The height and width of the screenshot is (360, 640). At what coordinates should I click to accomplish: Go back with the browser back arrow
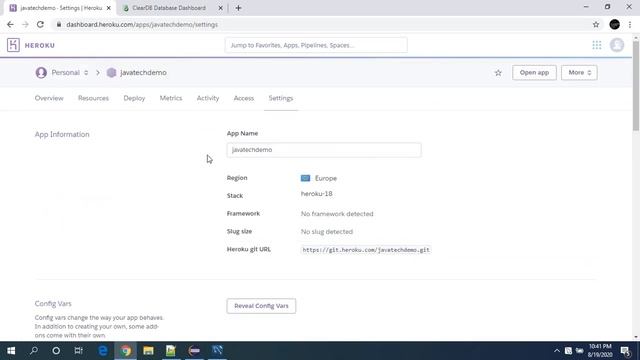[10, 24]
